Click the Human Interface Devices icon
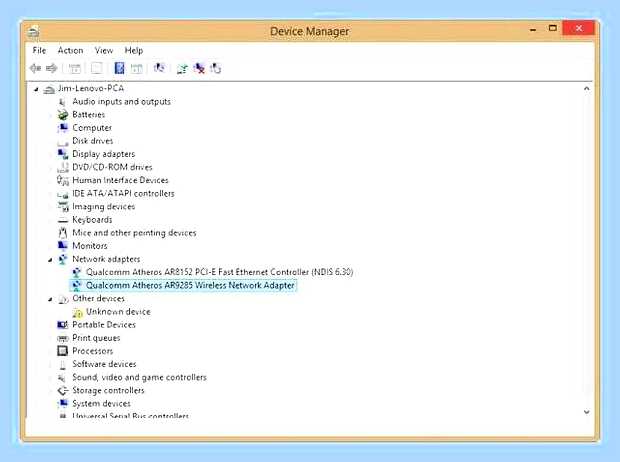This screenshot has width=620, height=462. pos(62,180)
